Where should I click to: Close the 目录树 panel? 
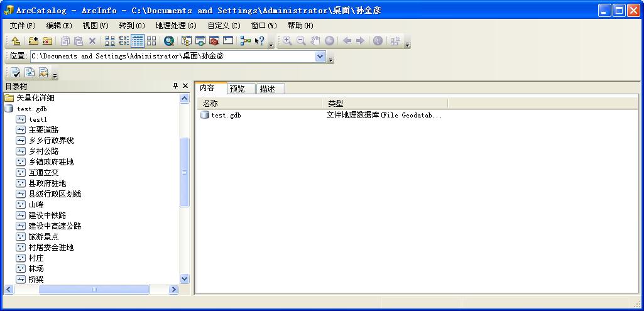click(185, 86)
